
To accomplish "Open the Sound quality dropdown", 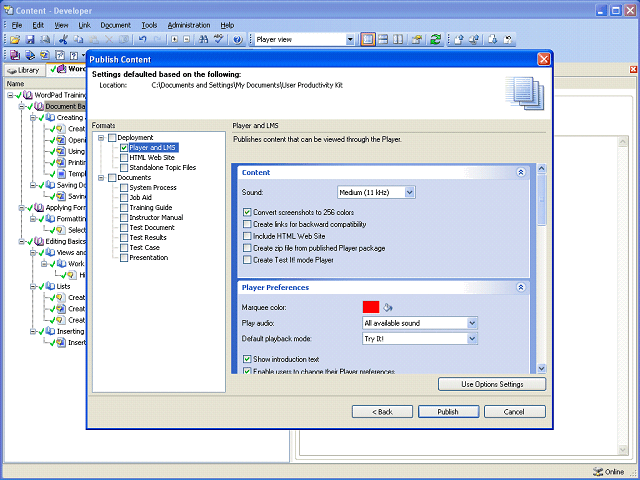I will coord(410,192).
